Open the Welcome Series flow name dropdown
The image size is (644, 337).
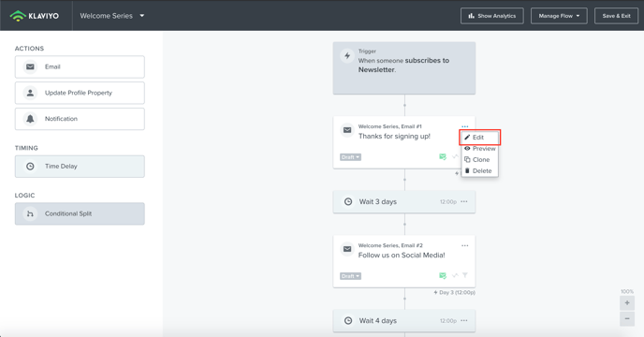[112, 16]
